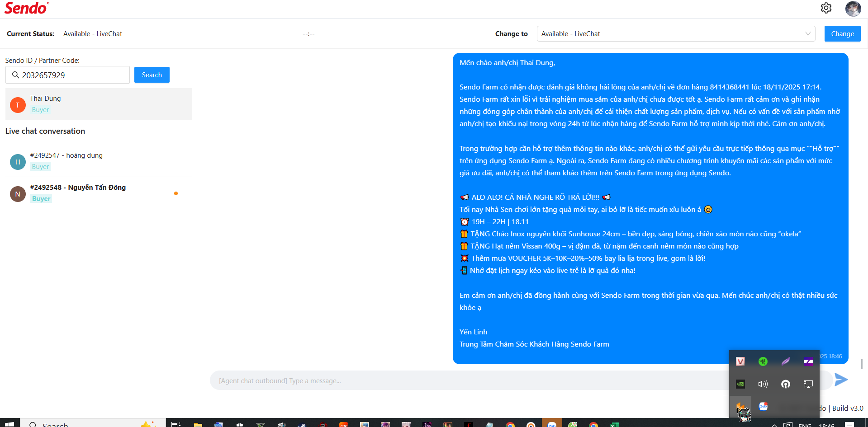
Task: Open the purple-white flag icon in tray popup
Action: point(808,361)
